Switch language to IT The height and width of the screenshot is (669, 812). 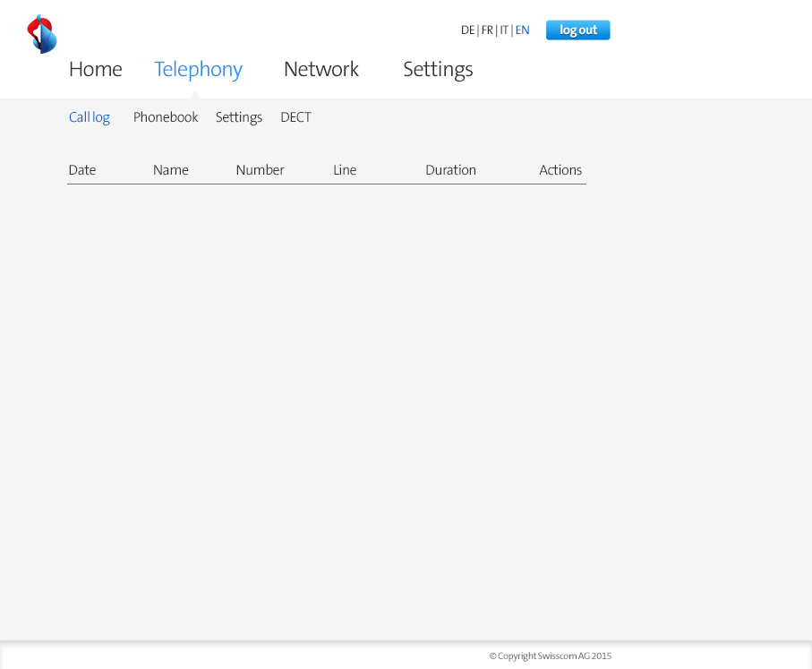[x=504, y=30]
